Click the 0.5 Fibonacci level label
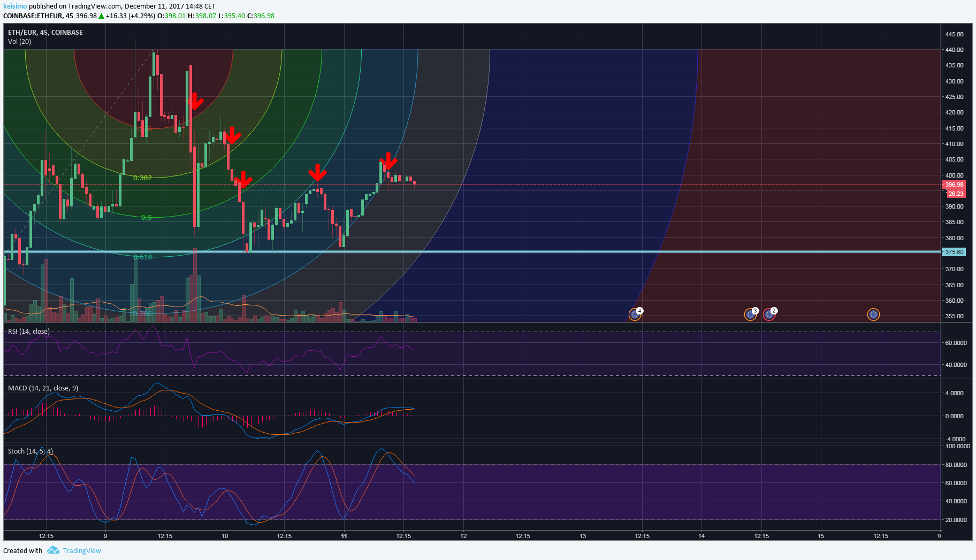This screenshot has height=560, width=976. click(147, 218)
